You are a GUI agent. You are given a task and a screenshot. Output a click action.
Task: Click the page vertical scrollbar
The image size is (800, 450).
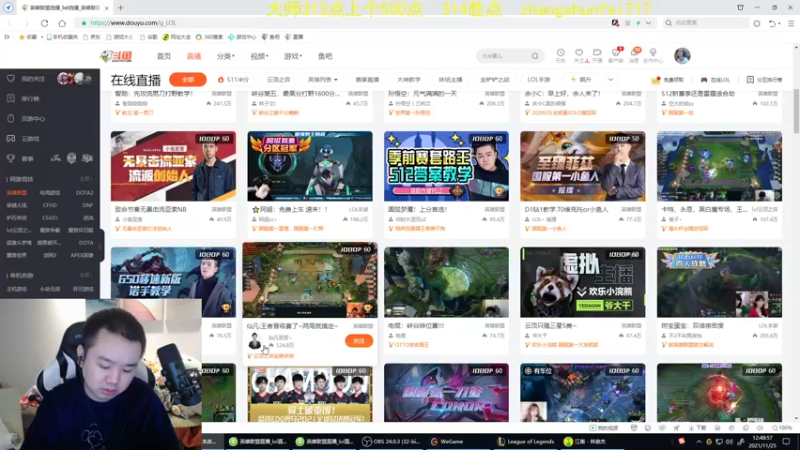(796, 111)
